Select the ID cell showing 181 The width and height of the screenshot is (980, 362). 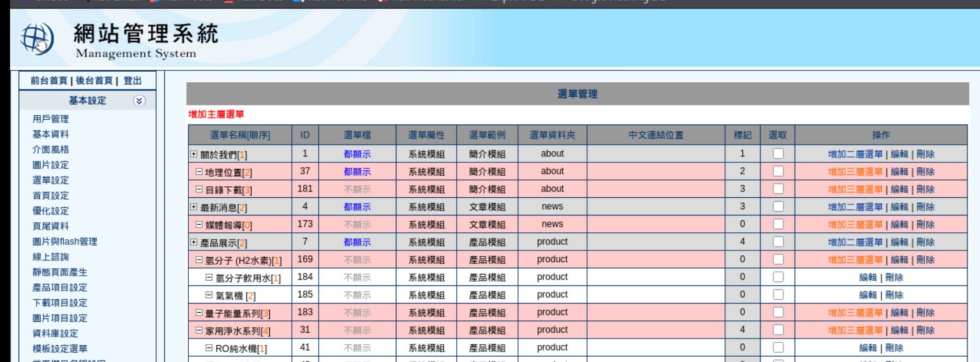point(305,189)
